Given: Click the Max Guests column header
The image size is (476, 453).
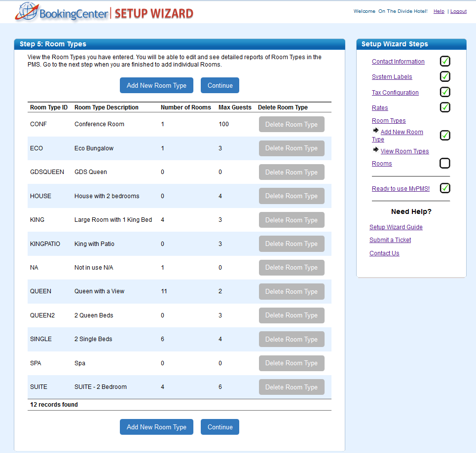Looking at the screenshot, I should pos(235,107).
